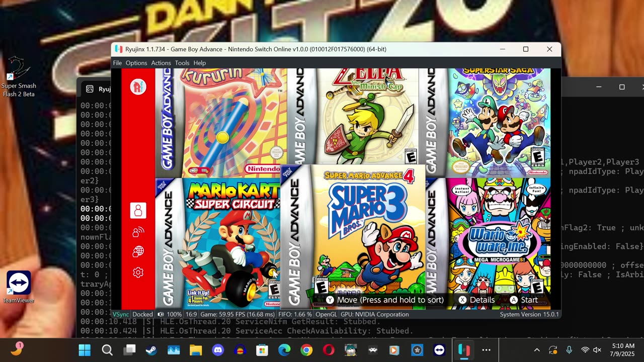644x362 pixels.
Task: Toggle Docked mode in the status bar
Action: point(143,314)
